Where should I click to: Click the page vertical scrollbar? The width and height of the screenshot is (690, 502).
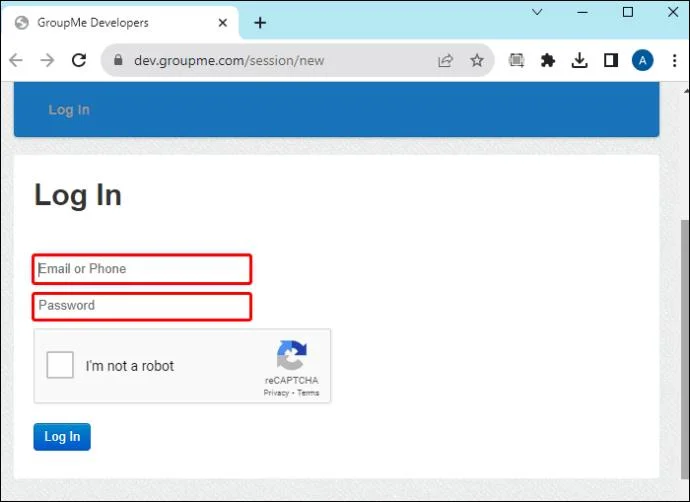point(685,348)
